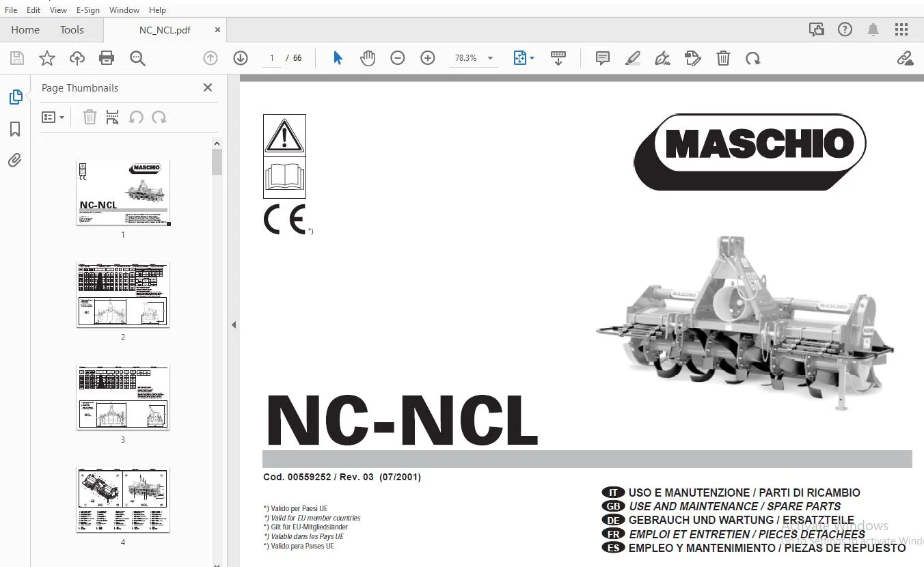Screen dimensions: 924x567
Task: Click the thumbnails panel page-break icon
Action: point(113,117)
